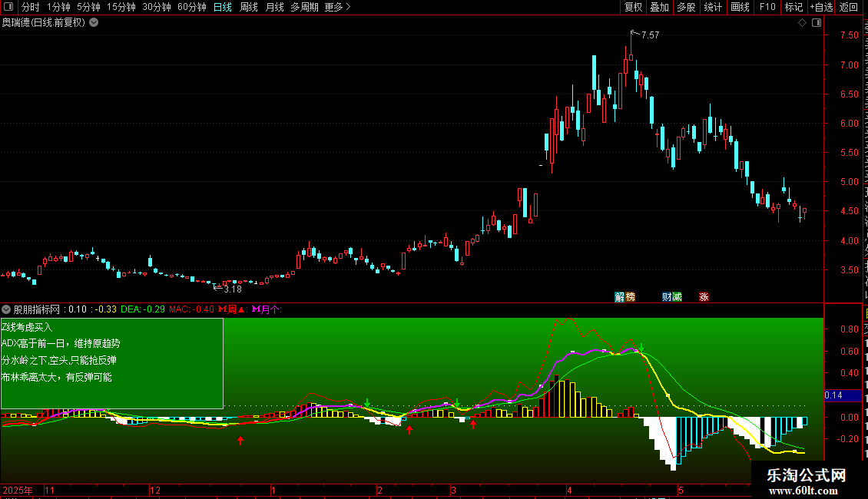Select the 月线 monthly tab

pyautogui.click(x=274, y=7)
